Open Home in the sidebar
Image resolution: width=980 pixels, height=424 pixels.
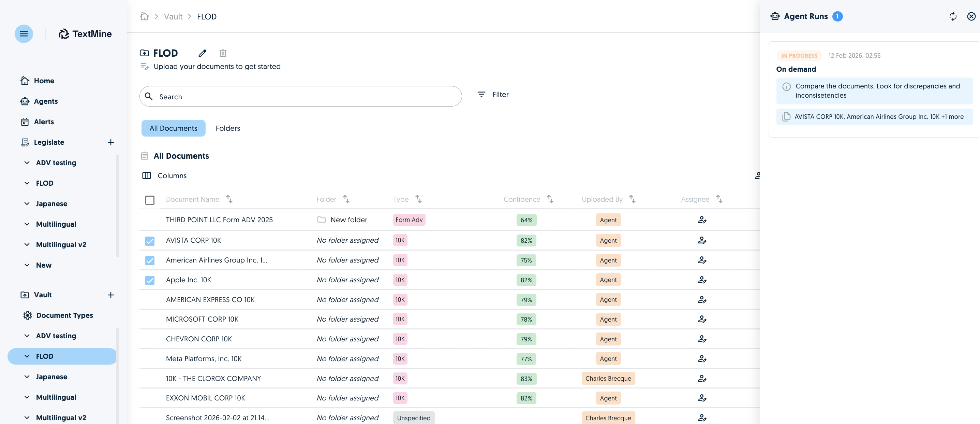(x=37, y=81)
